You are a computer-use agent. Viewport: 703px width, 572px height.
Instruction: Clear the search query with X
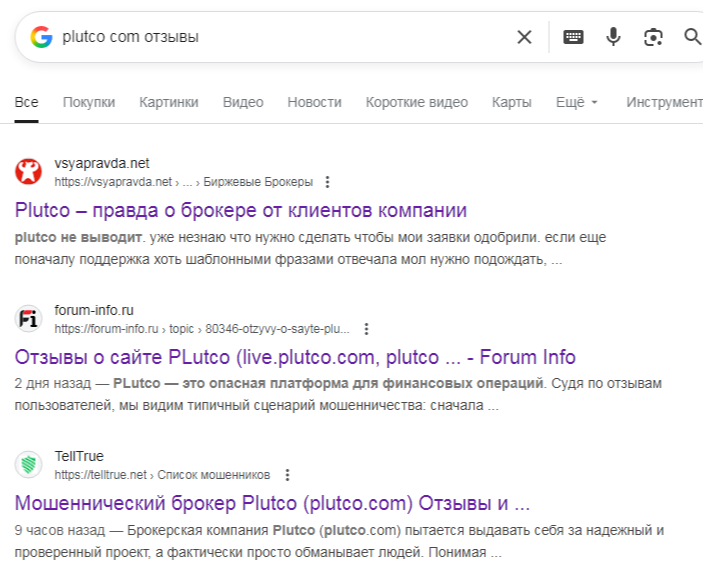pos(524,37)
